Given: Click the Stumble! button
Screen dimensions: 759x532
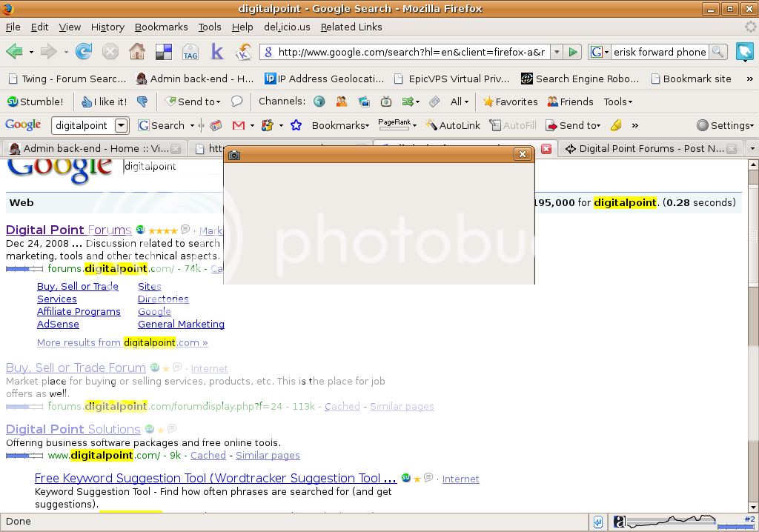Looking at the screenshot, I should point(35,102).
